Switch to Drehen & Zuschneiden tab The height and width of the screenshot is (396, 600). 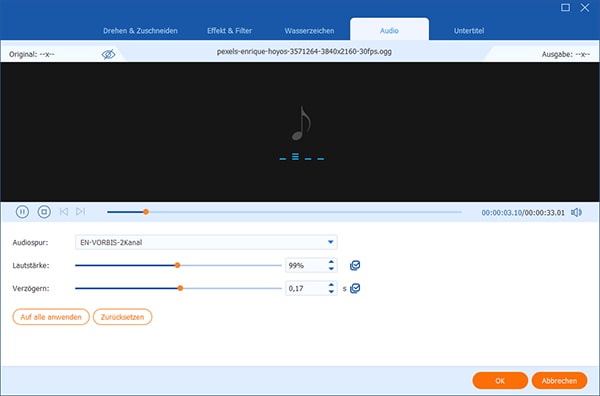[x=140, y=31]
